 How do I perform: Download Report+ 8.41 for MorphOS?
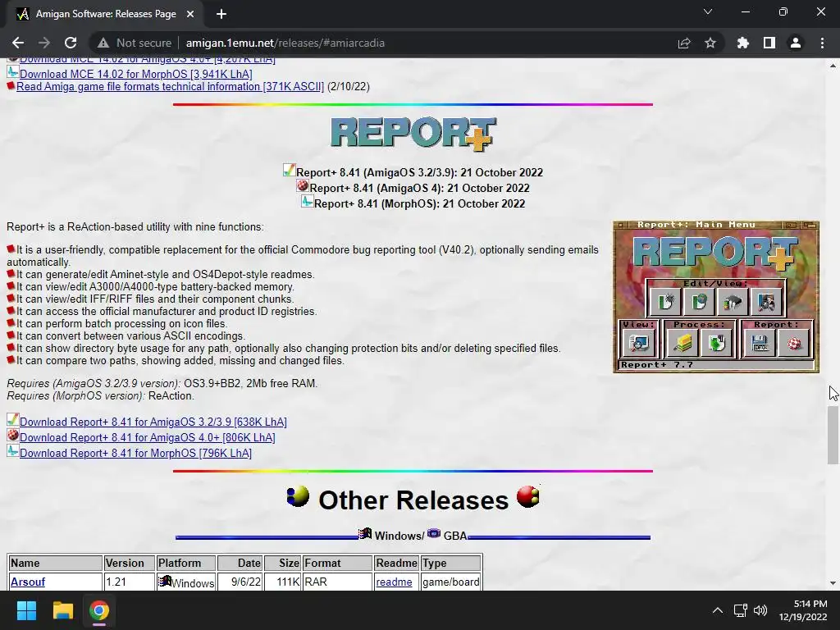pos(135,453)
